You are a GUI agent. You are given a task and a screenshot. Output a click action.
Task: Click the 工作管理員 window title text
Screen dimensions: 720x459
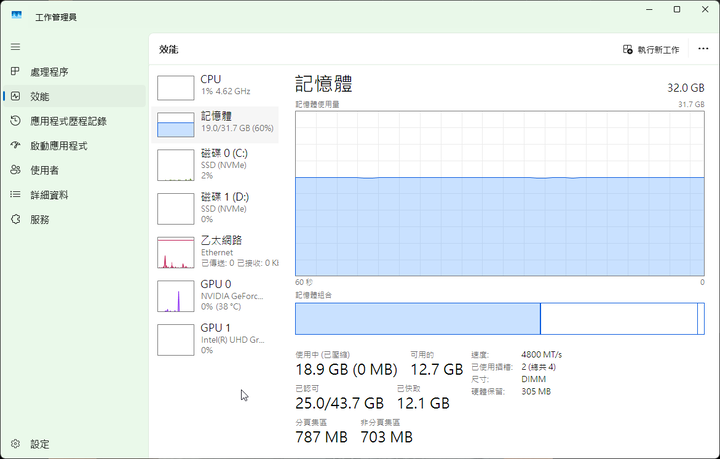(x=56, y=17)
